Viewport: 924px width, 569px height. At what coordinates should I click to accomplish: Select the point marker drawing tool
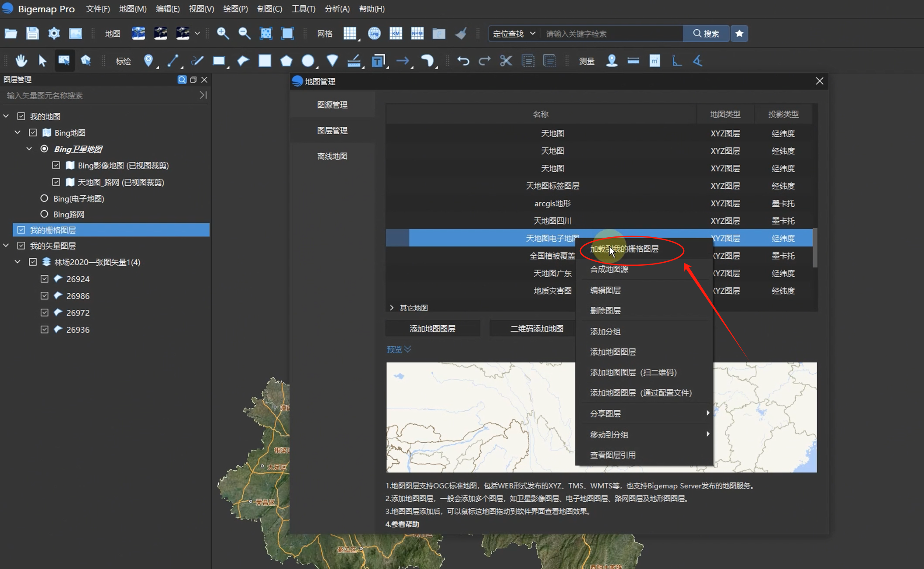149,61
